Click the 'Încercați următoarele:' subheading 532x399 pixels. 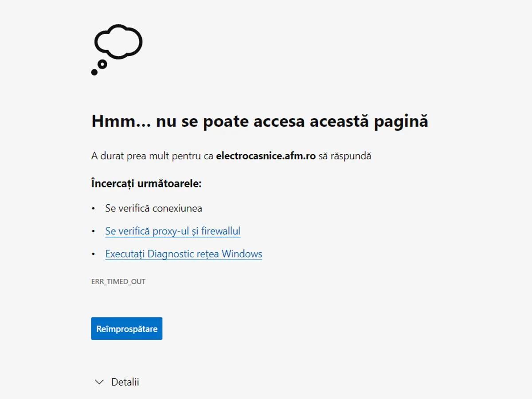pyautogui.click(x=146, y=183)
